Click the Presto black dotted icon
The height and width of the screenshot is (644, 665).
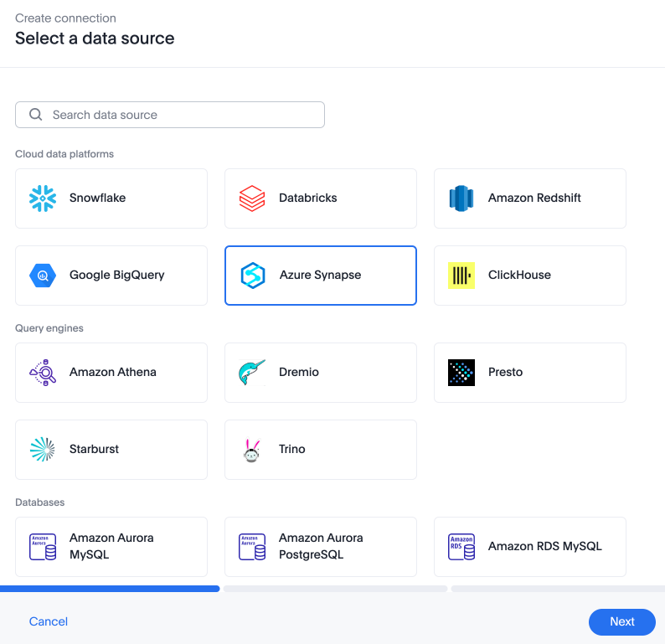tap(461, 373)
